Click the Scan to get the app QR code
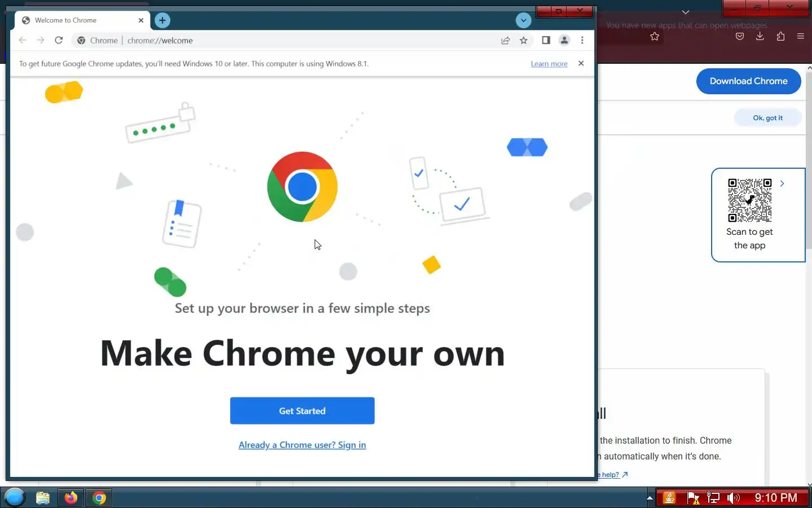This screenshot has height=508, width=812. coord(749,200)
